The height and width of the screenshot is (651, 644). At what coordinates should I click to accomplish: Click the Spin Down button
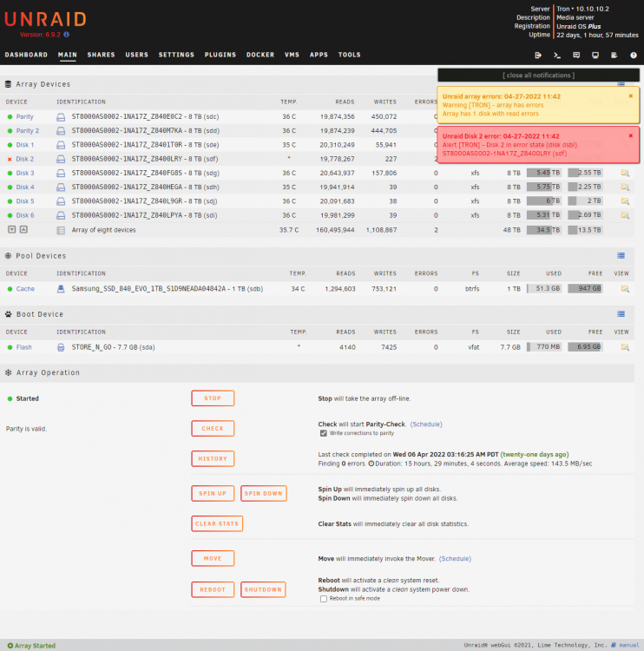pos(263,494)
